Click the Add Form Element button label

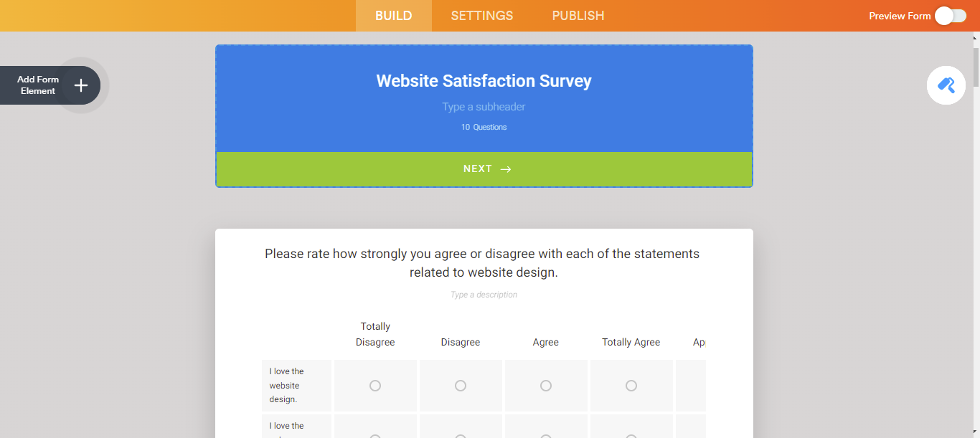(x=37, y=85)
